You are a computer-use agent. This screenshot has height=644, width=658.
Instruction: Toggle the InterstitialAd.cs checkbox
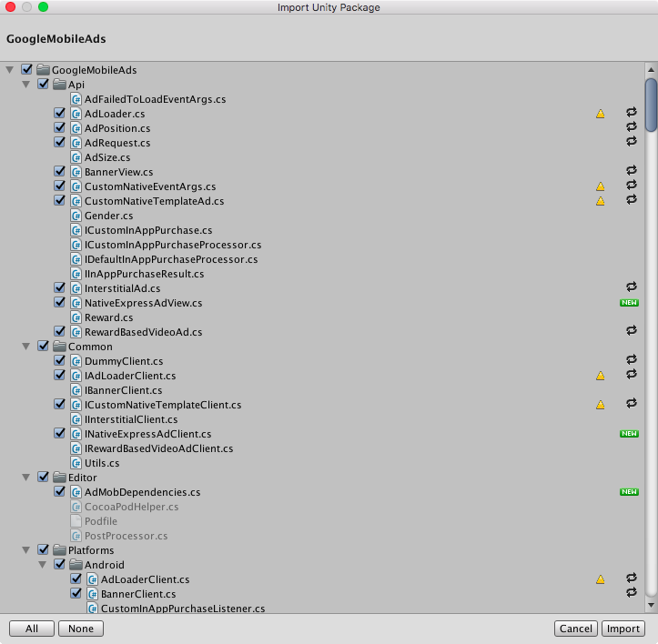click(59, 287)
